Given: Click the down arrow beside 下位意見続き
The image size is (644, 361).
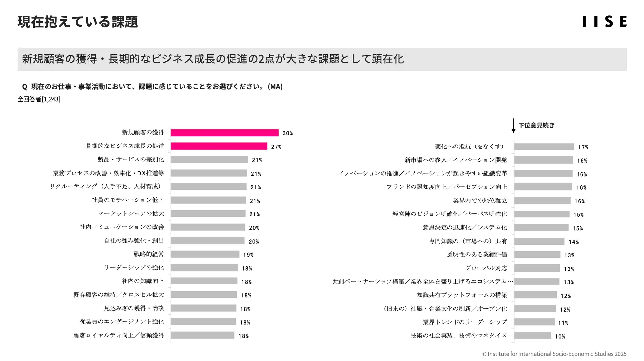Looking at the screenshot, I should point(513,126).
